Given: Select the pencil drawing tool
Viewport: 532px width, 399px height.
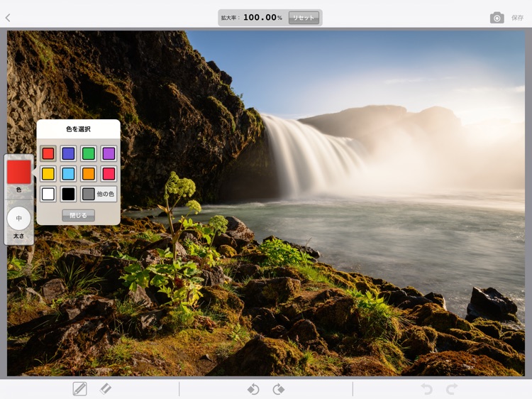Looking at the screenshot, I should coord(79,389).
